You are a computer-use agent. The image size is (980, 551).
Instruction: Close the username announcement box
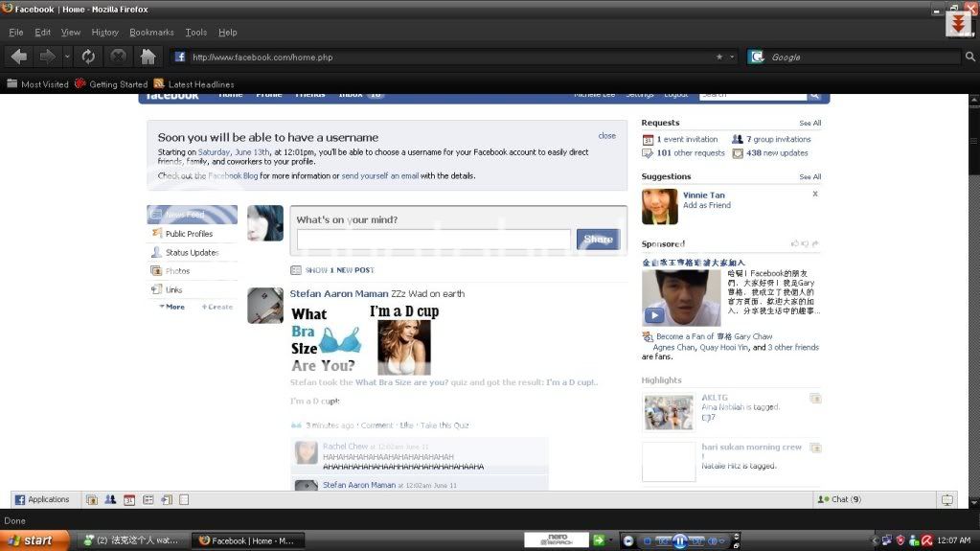point(607,136)
